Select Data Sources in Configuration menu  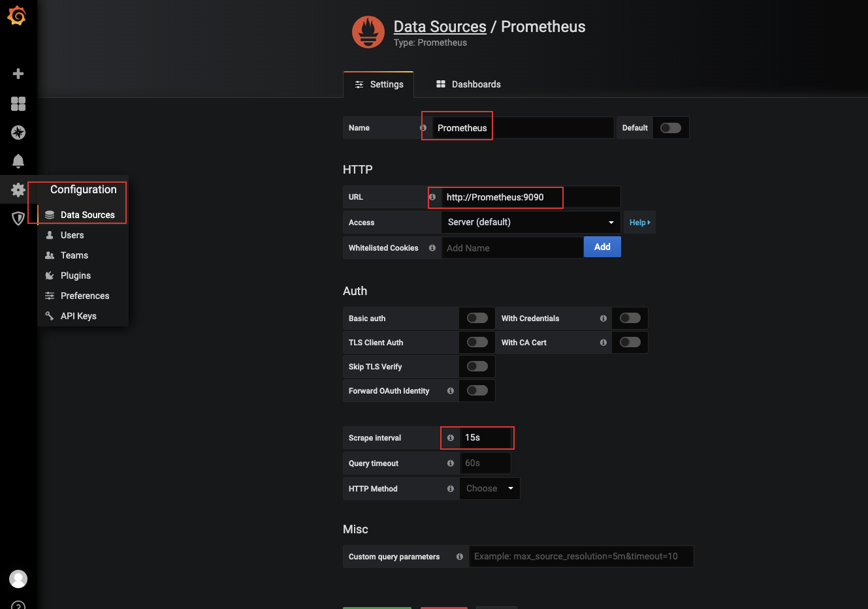tap(83, 215)
